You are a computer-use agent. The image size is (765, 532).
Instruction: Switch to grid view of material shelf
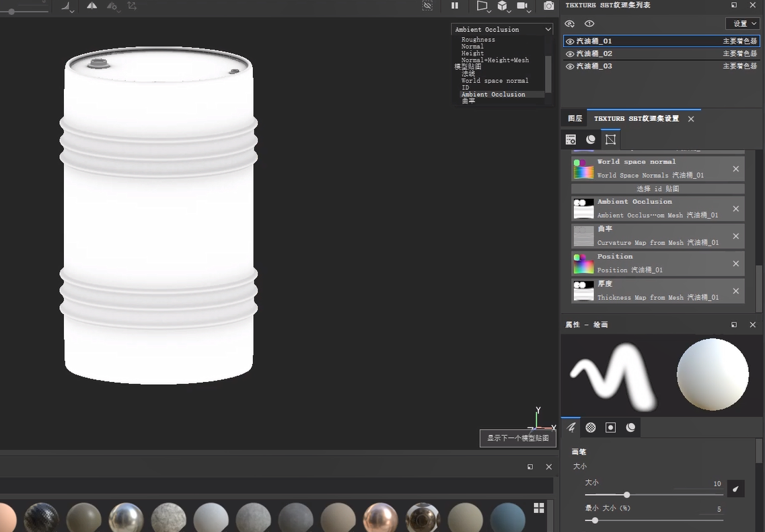[x=538, y=508]
